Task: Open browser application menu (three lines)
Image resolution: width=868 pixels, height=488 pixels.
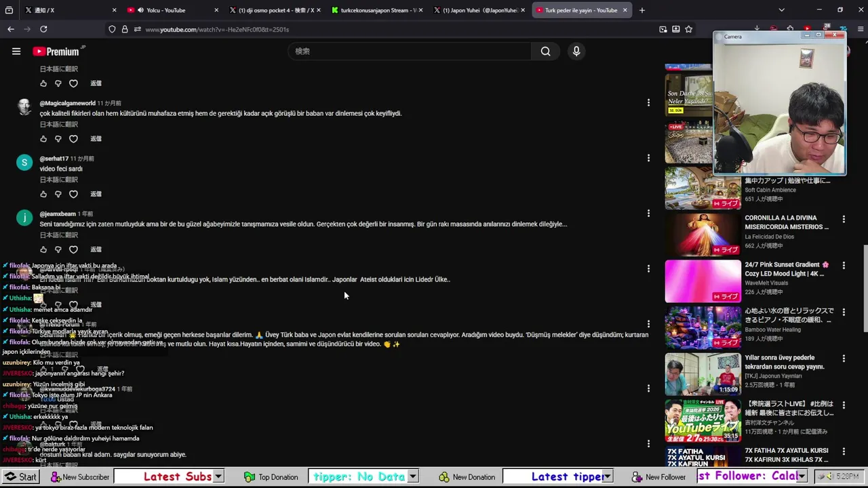Action: point(861,29)
